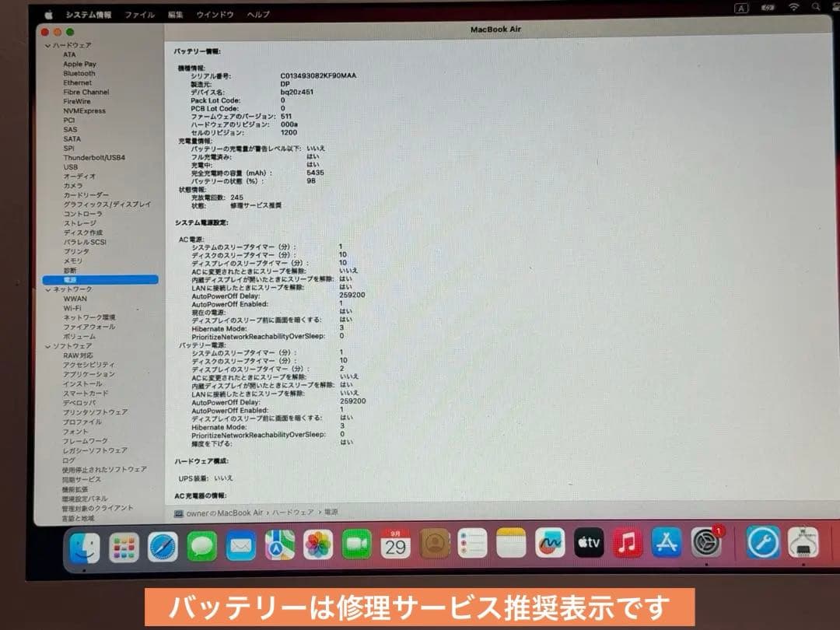Select メモリ in the sidebar
This screenshot has height=630, width=840.
click(x=73, y=261)
